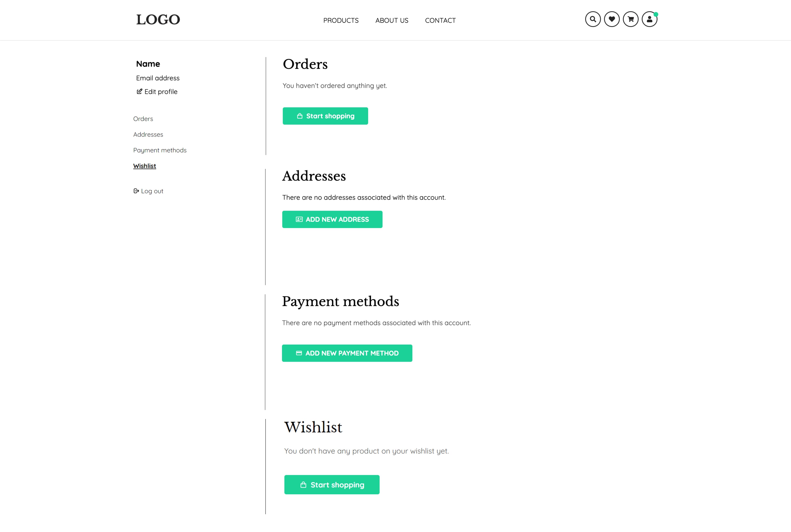Select Addresses in the sidebar
The image size is (791, 532).
coord(148,134)
